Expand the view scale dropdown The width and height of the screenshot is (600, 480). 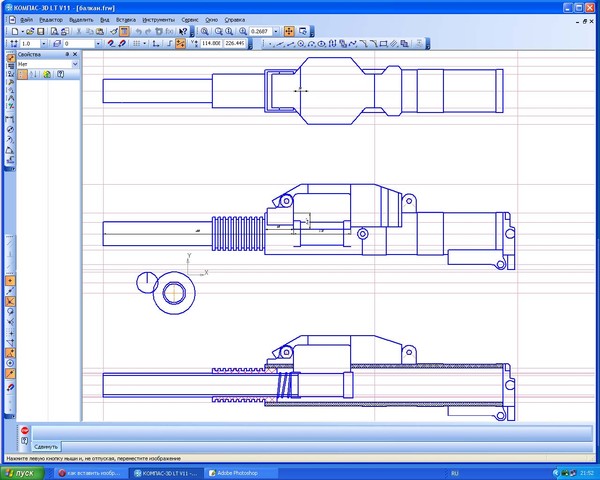(276, 31)
